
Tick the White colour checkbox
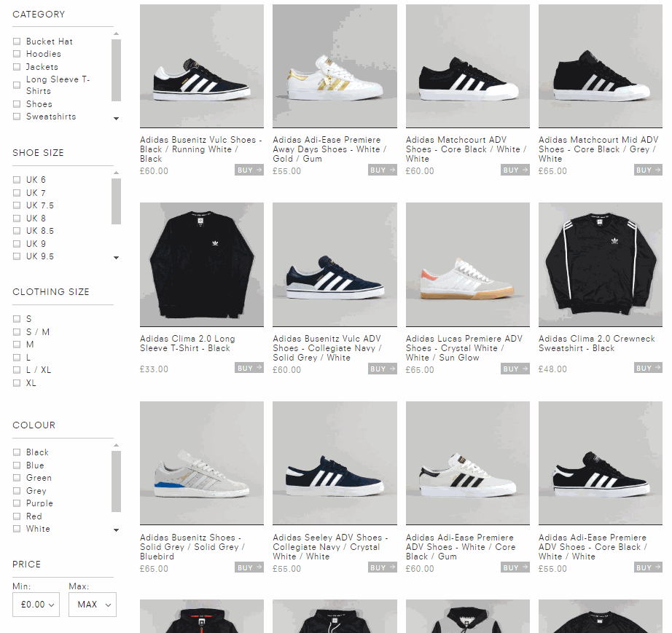coord(17,529)
